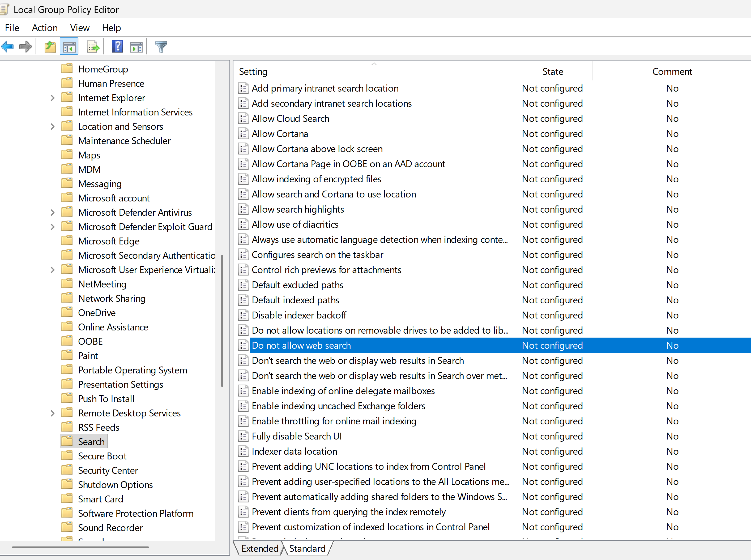
Task: Select 'Prevent clients from querying the index remotely'
Action: pos(348,512)
